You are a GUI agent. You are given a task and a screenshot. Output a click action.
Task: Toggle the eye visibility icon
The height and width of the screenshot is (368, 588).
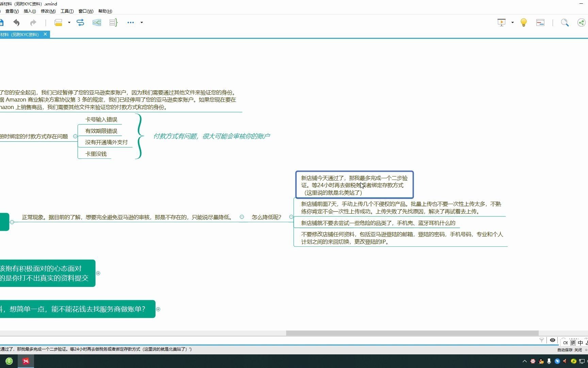(x=553, y=340)
